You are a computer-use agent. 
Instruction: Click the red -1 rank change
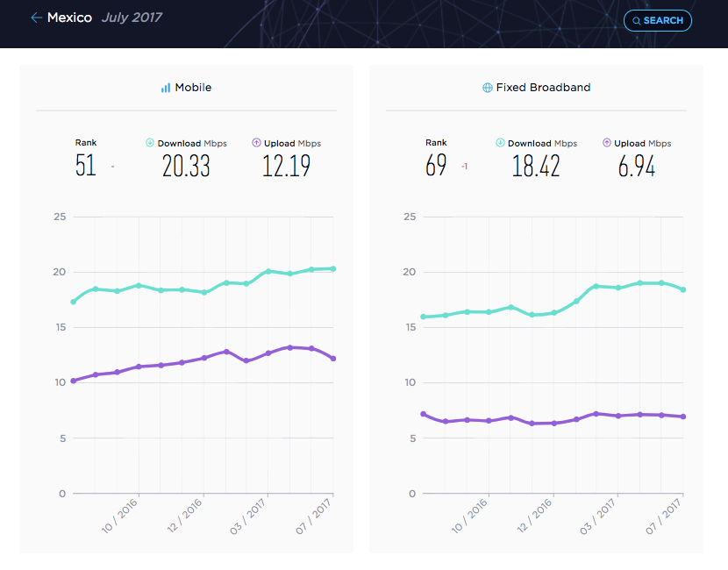point(464,166)
